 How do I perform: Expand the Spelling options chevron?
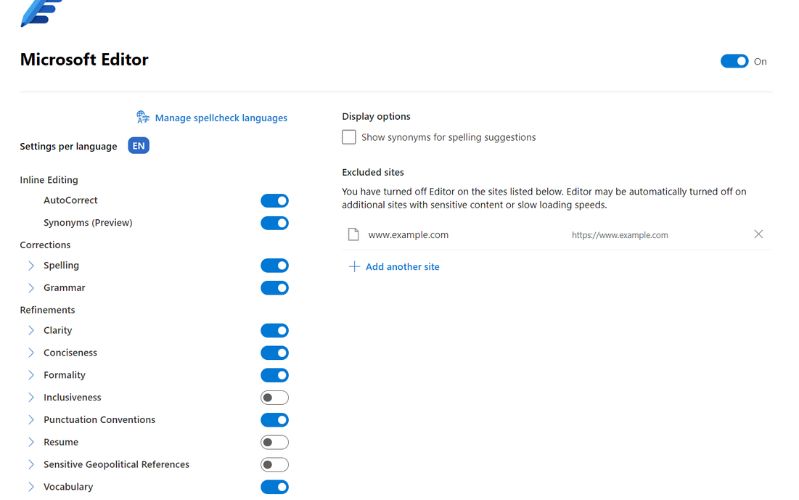coord(31,266)
